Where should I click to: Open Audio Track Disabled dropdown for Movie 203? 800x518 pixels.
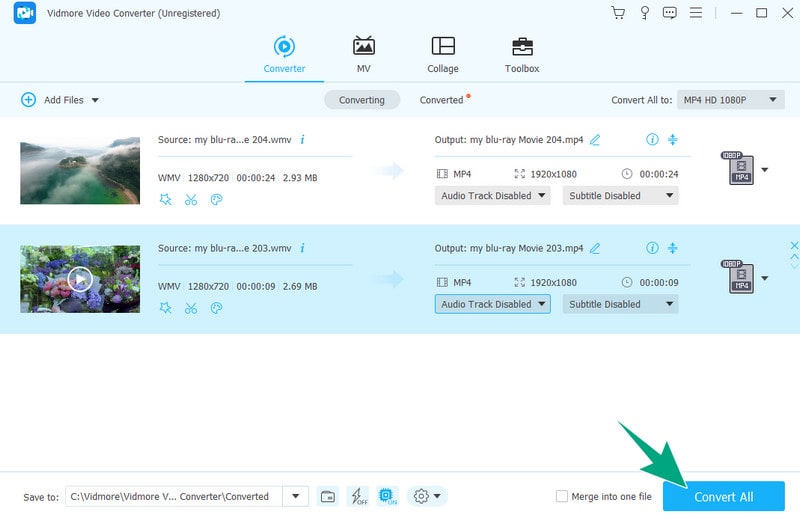pyautogui.click(x=492, y=304)
